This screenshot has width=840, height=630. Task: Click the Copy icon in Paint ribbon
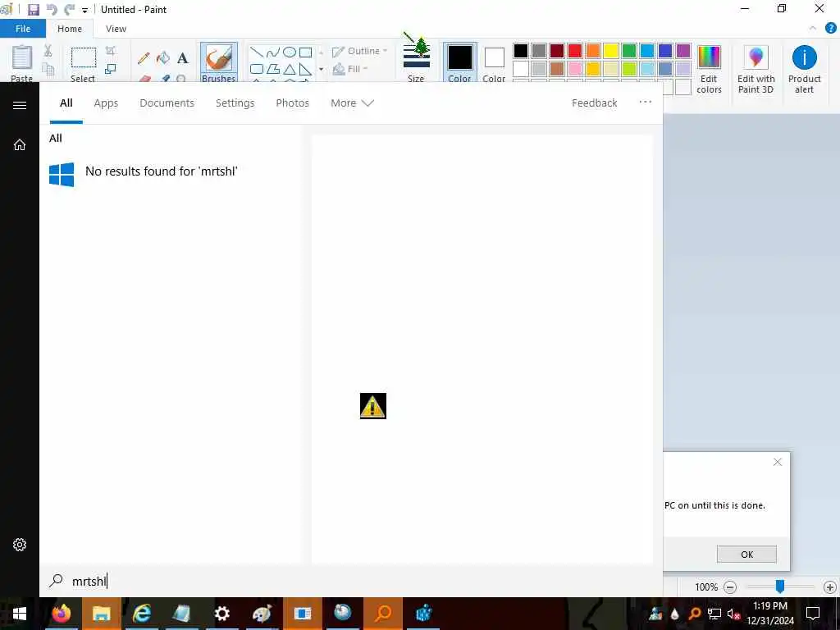pos(48,69)
